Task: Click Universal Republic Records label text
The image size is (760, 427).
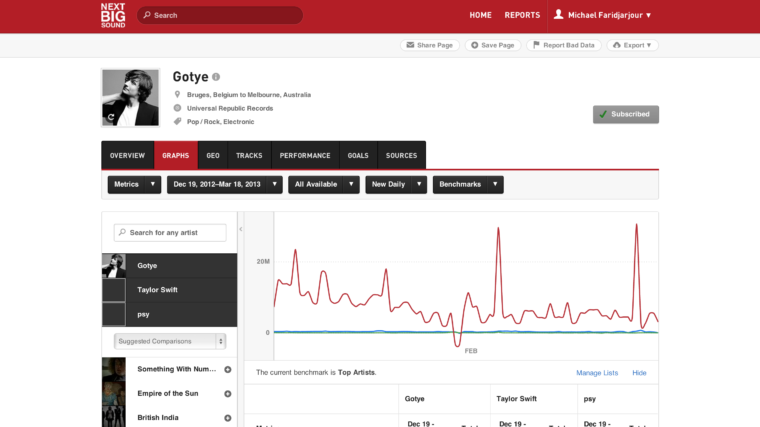Action: pyautogui.click(x=230, y=108)
